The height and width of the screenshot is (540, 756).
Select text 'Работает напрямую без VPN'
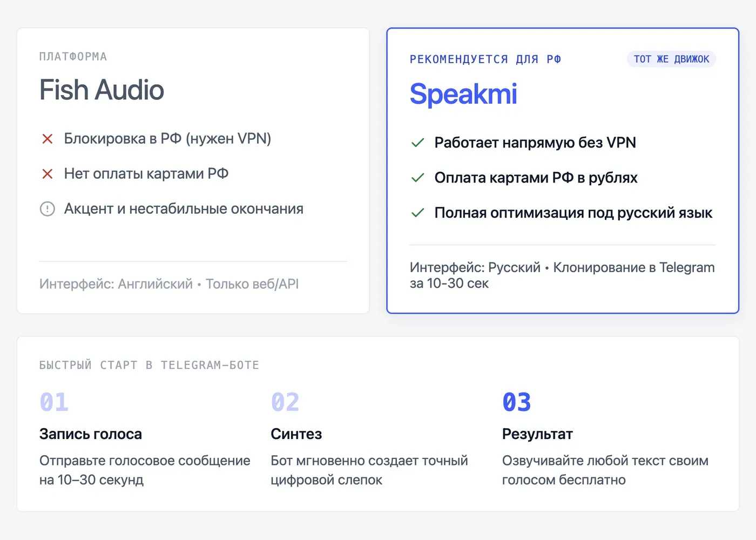tap(535, 143)
